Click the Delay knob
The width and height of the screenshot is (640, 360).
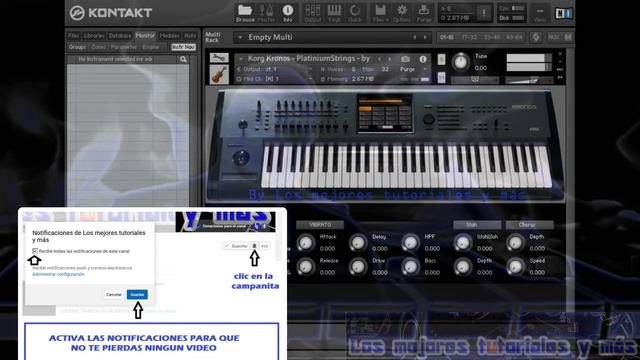(x=358, y=242)
